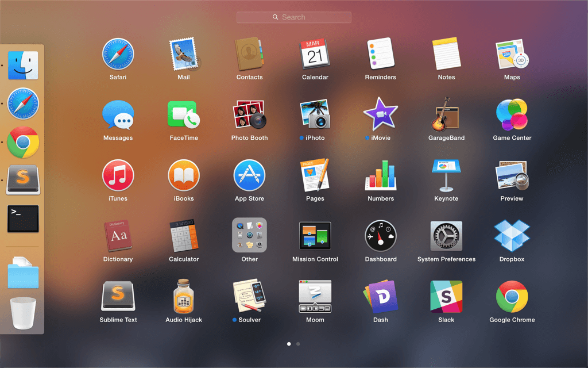The height and width of the screenshot is (368, 588).
Task: Select first Launchpad page dot
Action: pyautogui.click(x=289, y=344)
